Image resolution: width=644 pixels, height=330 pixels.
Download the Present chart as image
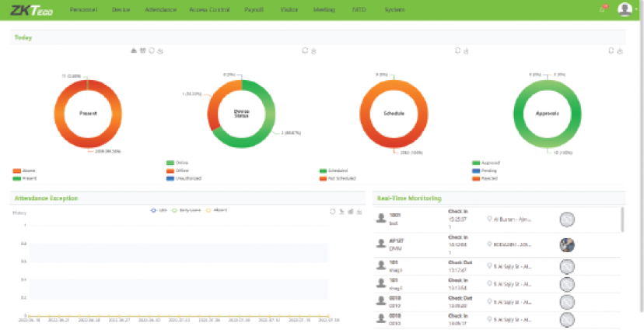pos(160,51)
